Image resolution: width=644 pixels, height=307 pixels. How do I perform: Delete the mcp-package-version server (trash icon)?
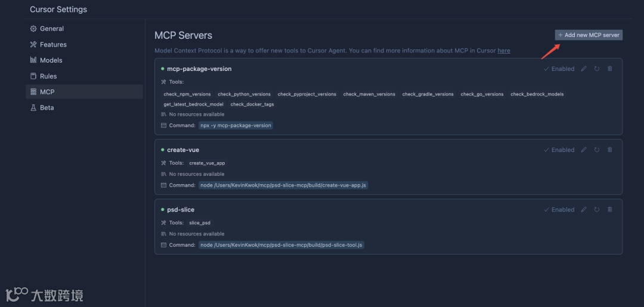610,69
